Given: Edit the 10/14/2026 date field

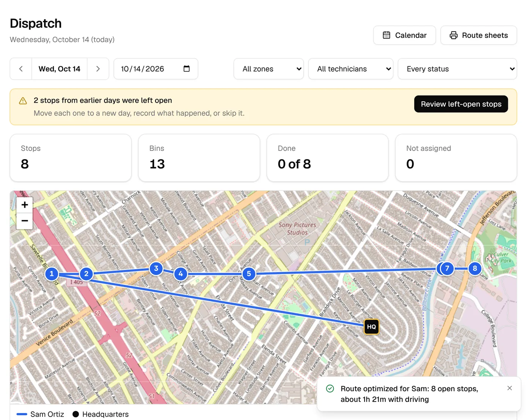Looking at the screenshot, I should 156,69.
